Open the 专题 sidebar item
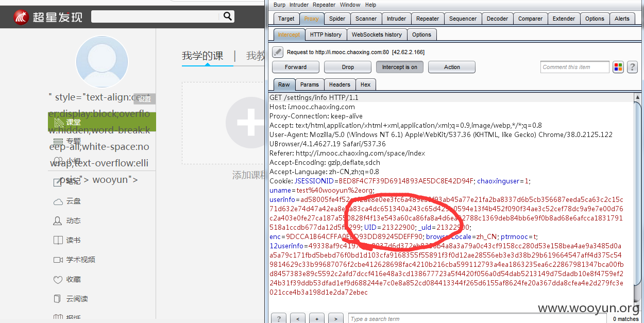Image resolution: width=644 pixels, height=323 pixels. (67, 141)
